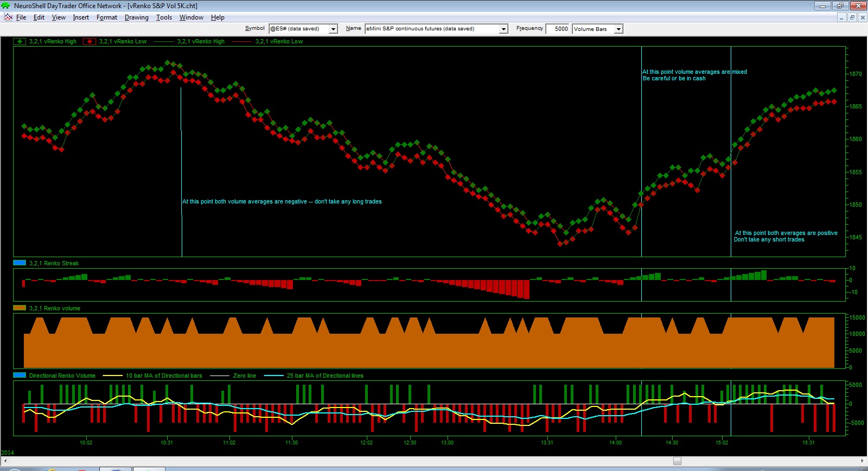Open the Insert menu
This screenshot has width=868, height=471.
pyautogui.click(x=81, y=17)
